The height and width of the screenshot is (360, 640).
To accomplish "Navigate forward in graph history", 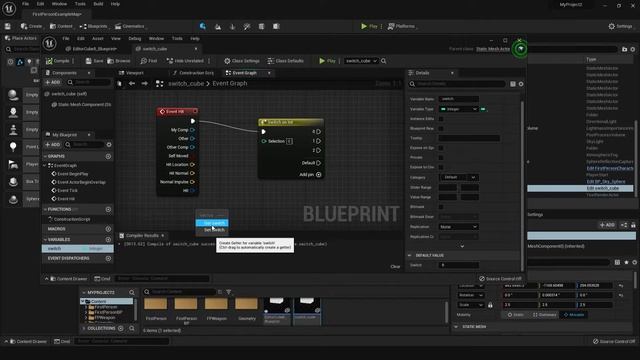I will click(144, 83).
